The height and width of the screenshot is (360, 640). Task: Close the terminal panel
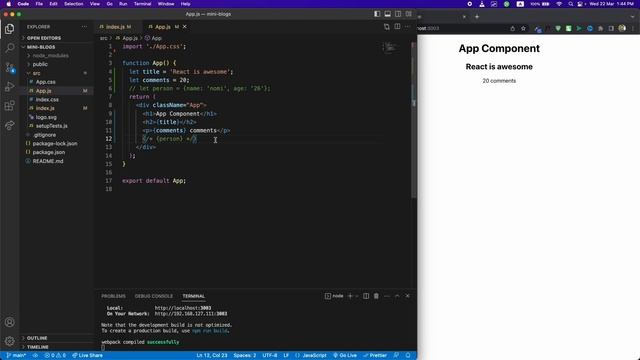pyautogui.click(x=407, y=296)
